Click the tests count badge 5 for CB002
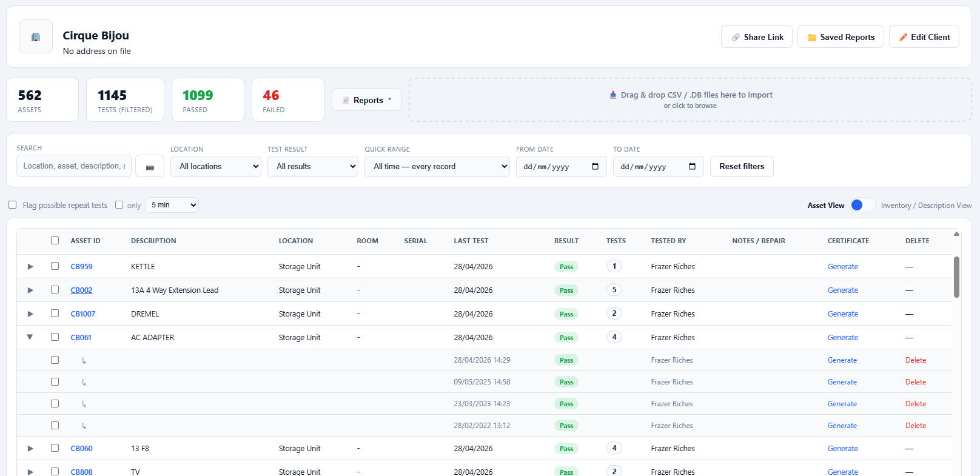Screen dimensions: 980x476 (x=614, y=290)
